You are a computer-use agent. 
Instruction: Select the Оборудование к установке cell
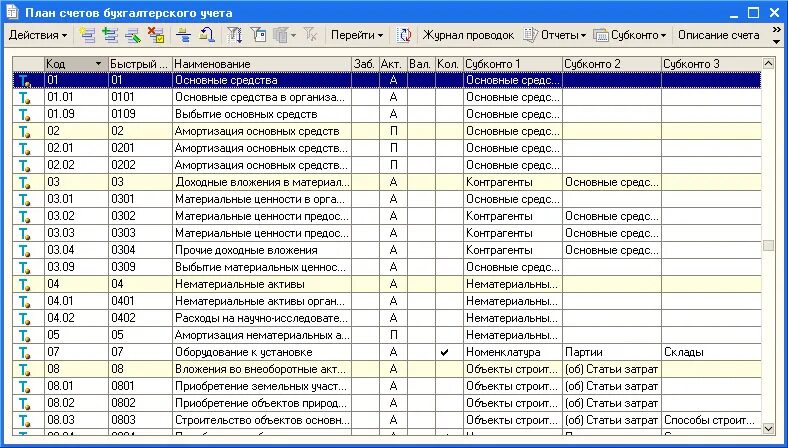click(x=261, y=352)
